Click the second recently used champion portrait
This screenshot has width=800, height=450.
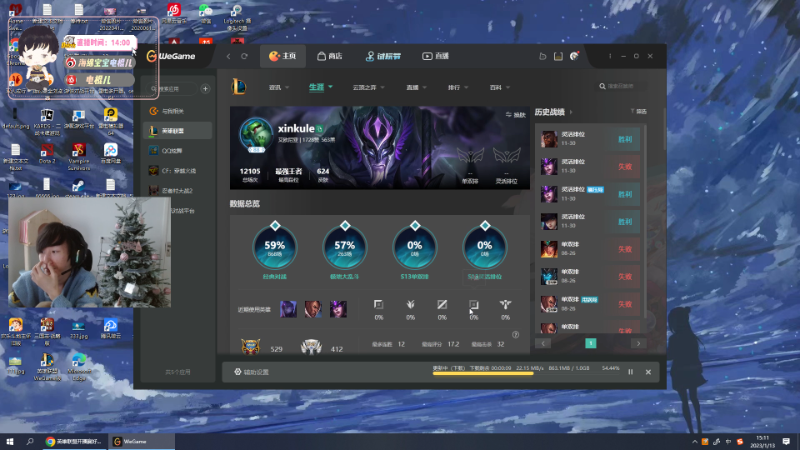point(313,309)
